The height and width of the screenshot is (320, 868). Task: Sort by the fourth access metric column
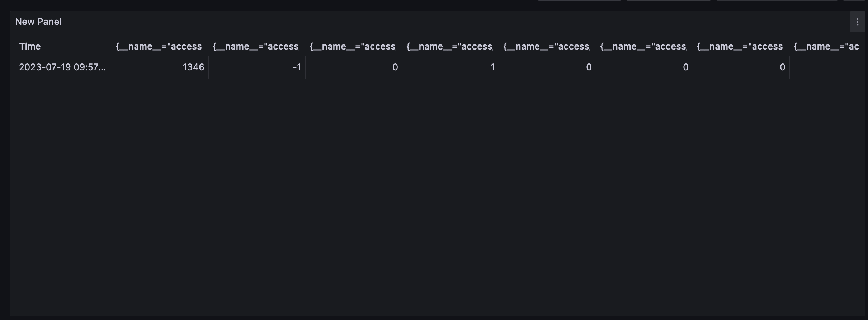450,46
